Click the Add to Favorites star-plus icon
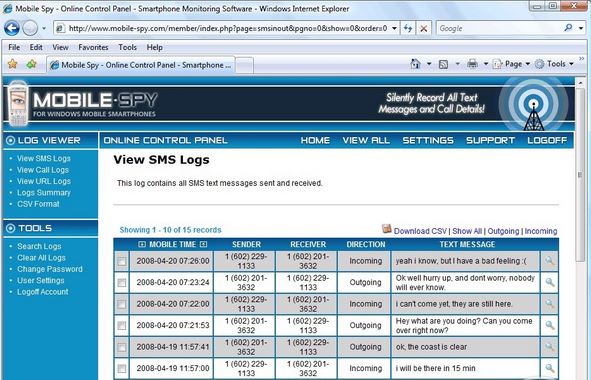This screenshot has width=591, height=380. coord(31,64)
